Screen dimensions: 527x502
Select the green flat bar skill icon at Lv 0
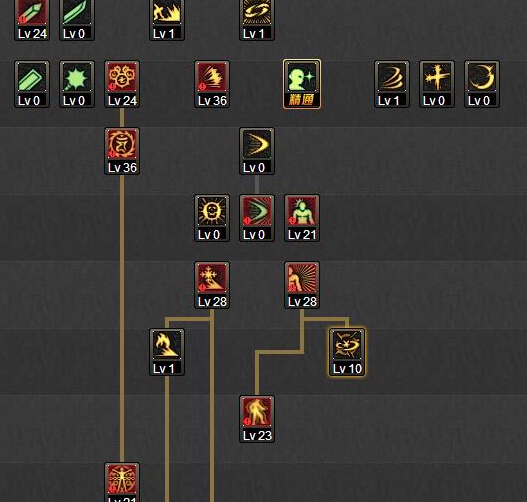pyautogui.click(x=32, y=84)
